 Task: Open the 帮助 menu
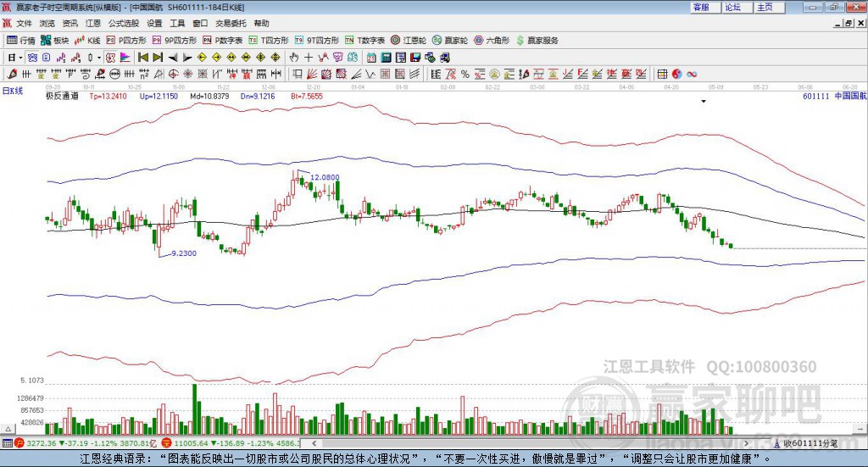click(x=261, y=23)
